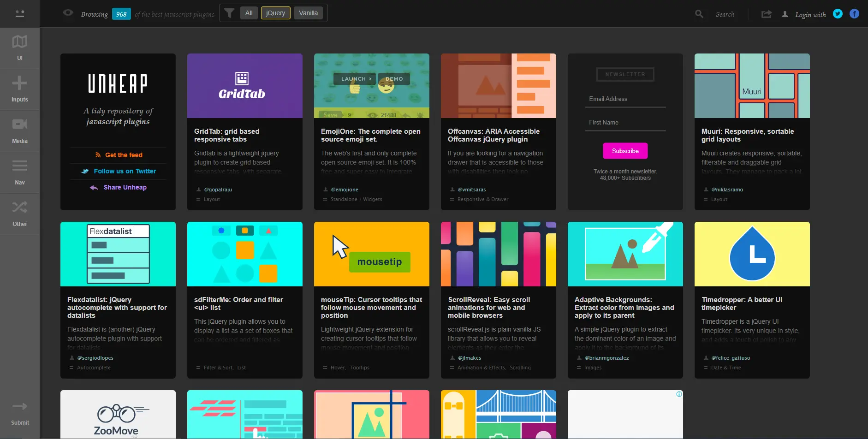
Task: Select the All filter
Action: [x=249, y=13]
